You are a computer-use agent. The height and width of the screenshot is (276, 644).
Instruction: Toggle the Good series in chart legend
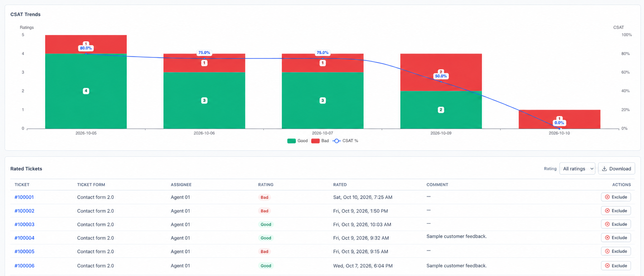[297, 141]
